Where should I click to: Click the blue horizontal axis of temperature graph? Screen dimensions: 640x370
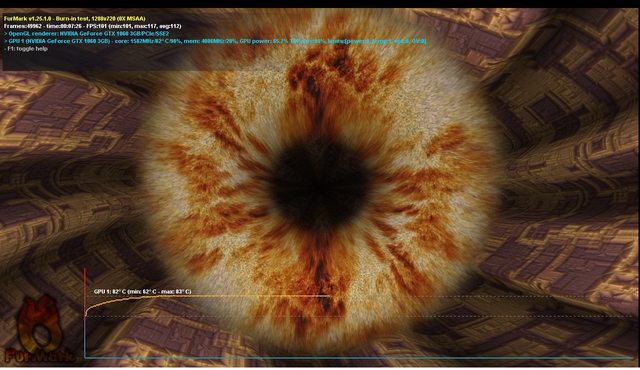(359, 358)
